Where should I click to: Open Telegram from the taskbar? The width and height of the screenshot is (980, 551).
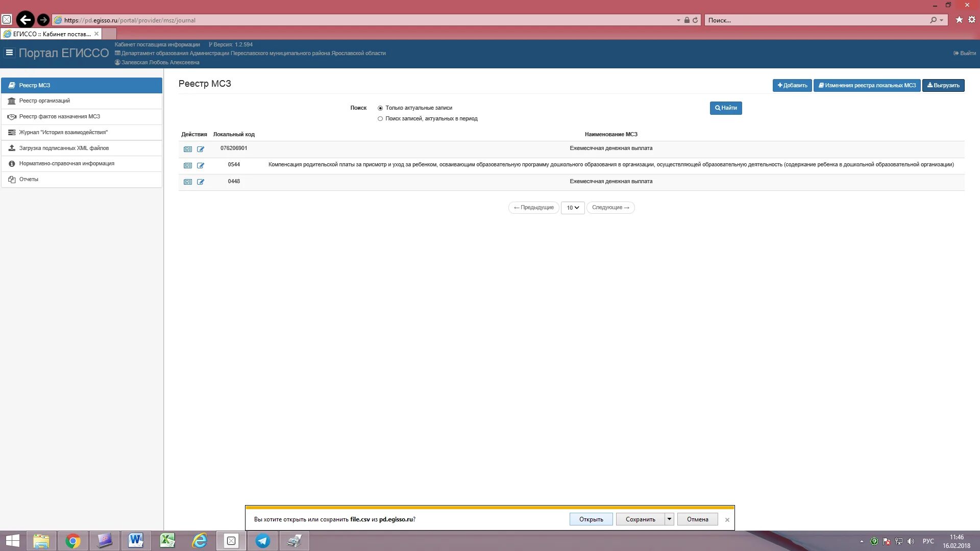[x=263, y=541]
